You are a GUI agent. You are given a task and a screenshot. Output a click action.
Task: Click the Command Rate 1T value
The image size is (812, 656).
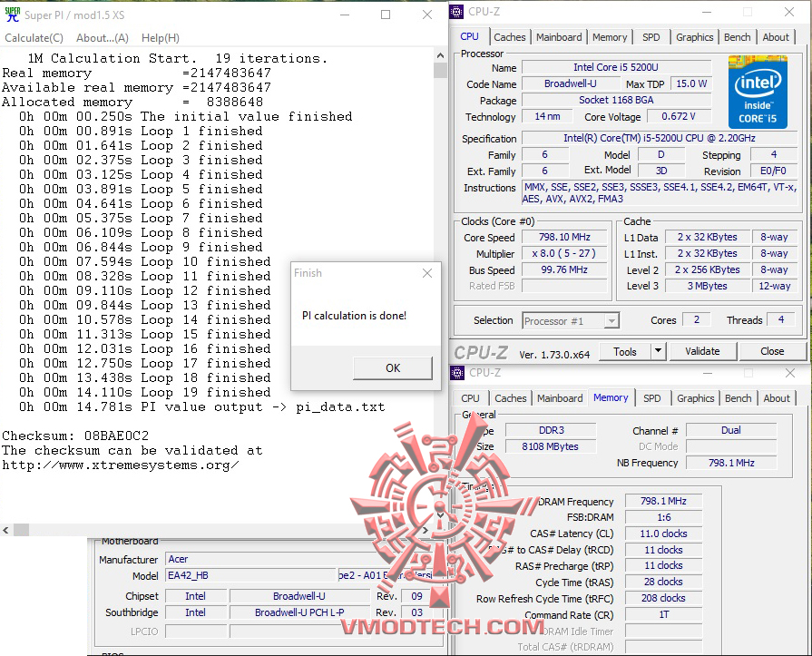click(663, 614)
